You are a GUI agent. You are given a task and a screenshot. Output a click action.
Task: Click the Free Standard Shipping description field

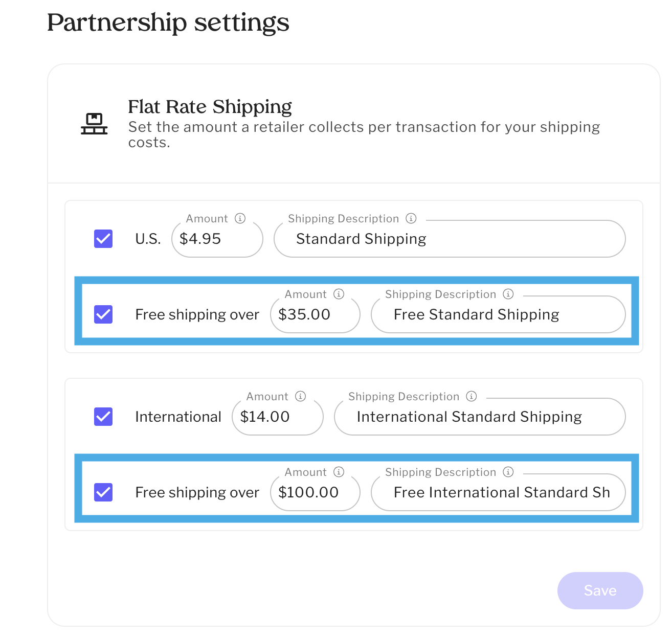click(498, 315)
